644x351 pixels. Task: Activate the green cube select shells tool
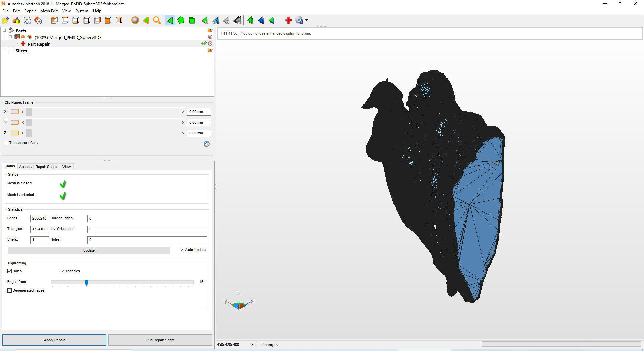(192, 20)
